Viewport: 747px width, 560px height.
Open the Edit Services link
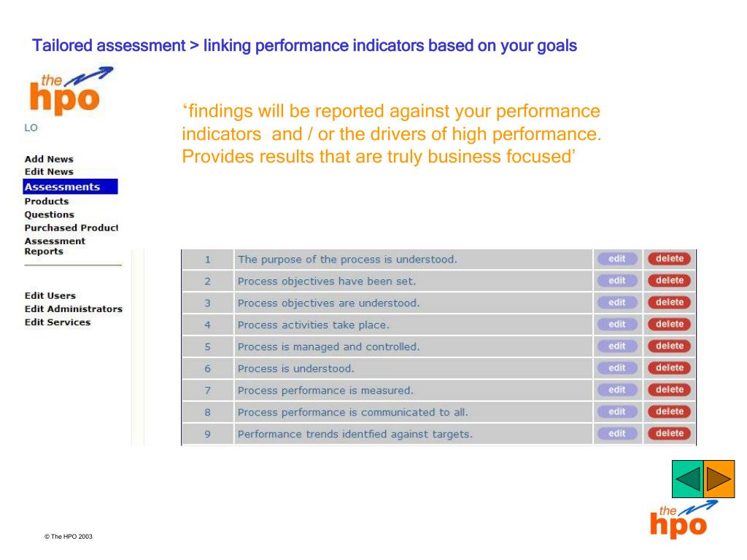[57, 322]
